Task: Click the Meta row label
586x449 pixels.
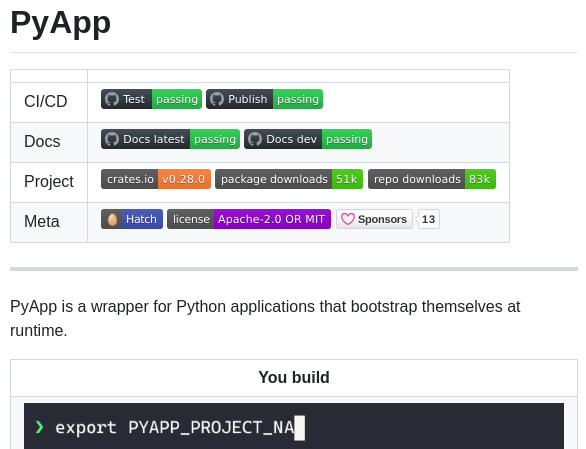Action: tap(42, 221)
